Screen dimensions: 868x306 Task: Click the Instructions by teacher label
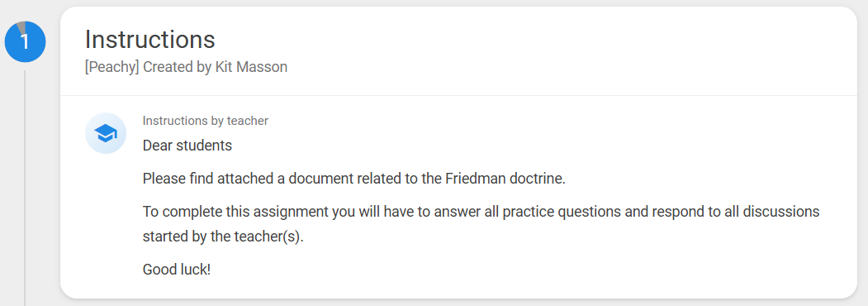206,120
